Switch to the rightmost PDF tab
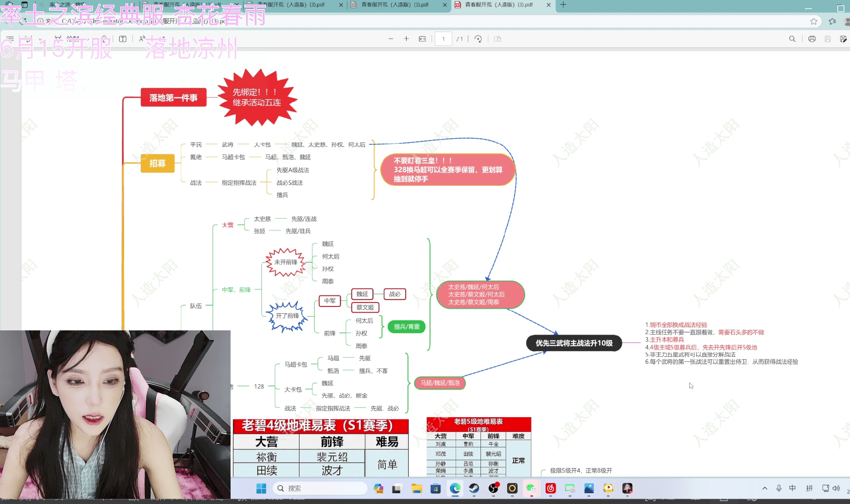The width and height of the screenshot is (850, 504). 502,6
